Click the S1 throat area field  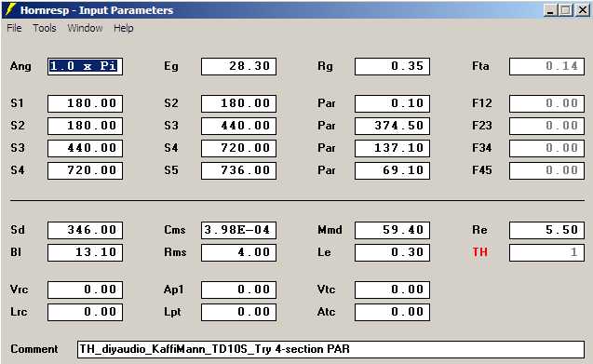(85, 103)
